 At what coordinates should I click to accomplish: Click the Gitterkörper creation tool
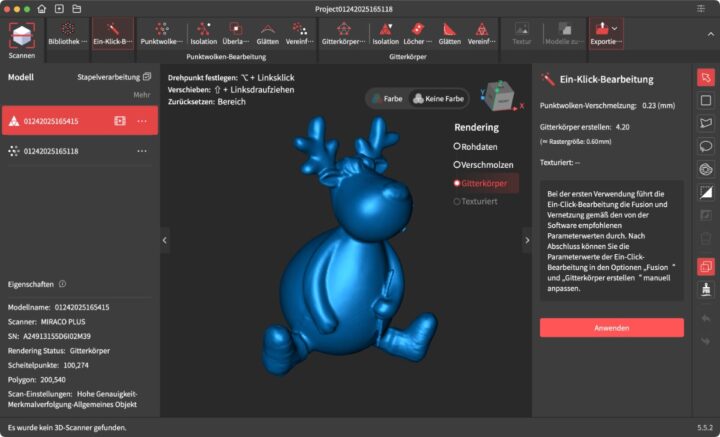(344, 34)
